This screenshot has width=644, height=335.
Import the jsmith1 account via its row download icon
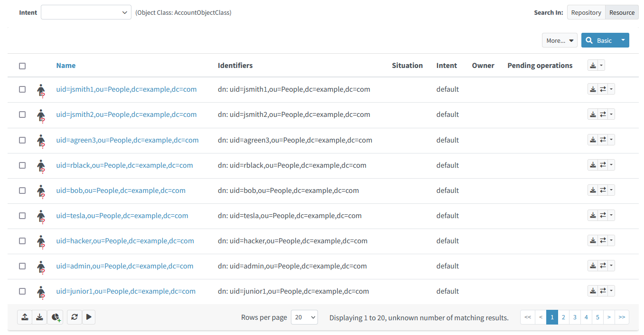tap(593, 89)
